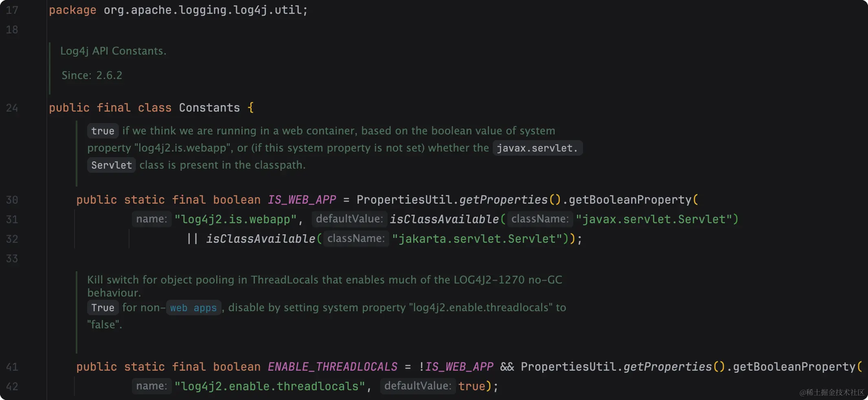Click 'Since: 2.6.2' doc line

coord(92,75)
